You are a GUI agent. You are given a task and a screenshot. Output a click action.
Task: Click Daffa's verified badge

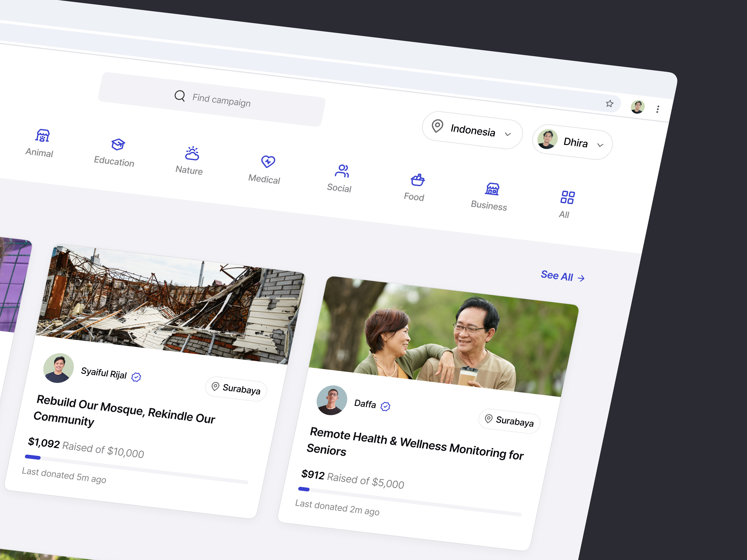pyautogui.click(x=385, y=406)
